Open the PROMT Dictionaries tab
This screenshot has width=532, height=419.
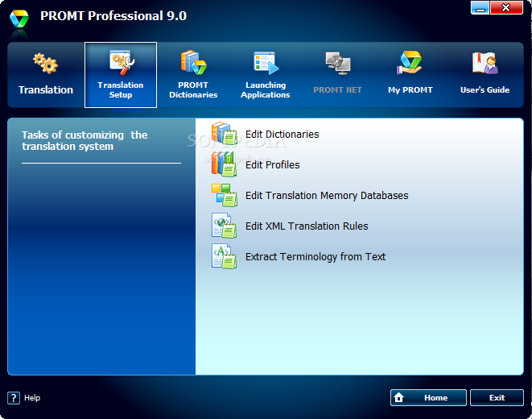(193, 75)
